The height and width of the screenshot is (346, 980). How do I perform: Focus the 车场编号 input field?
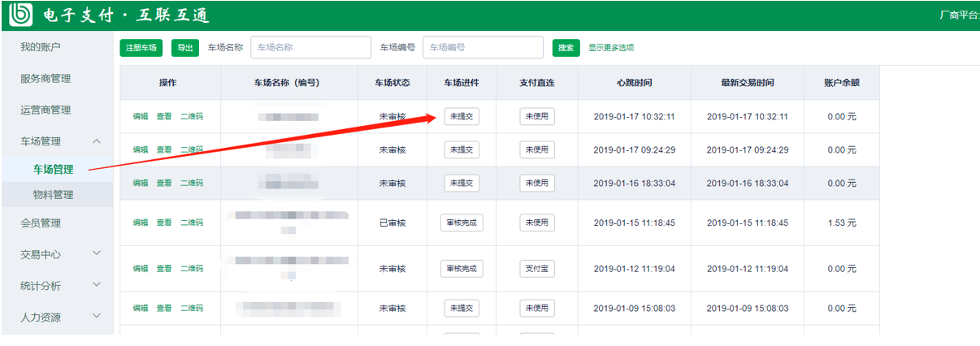(483, 48)
